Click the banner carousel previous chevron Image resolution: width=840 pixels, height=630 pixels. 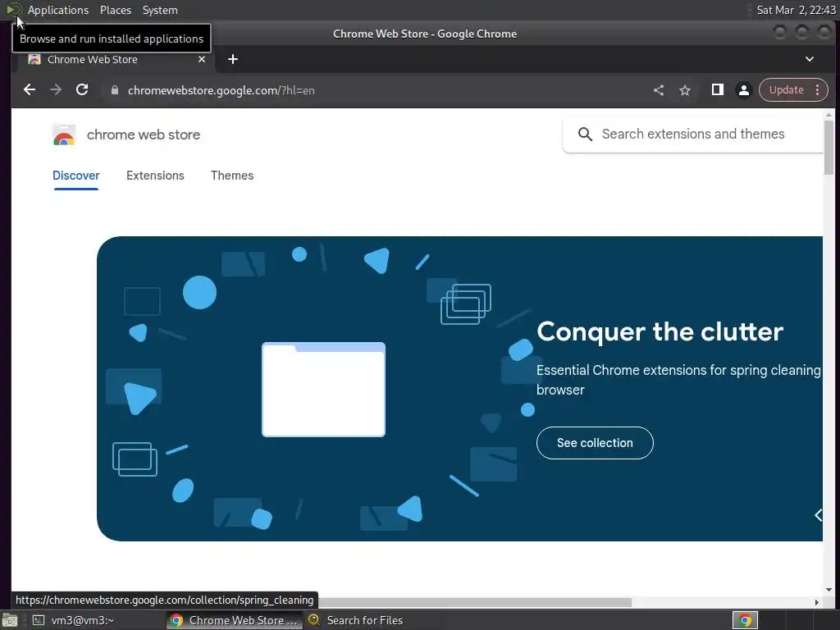tap(818, 515)
